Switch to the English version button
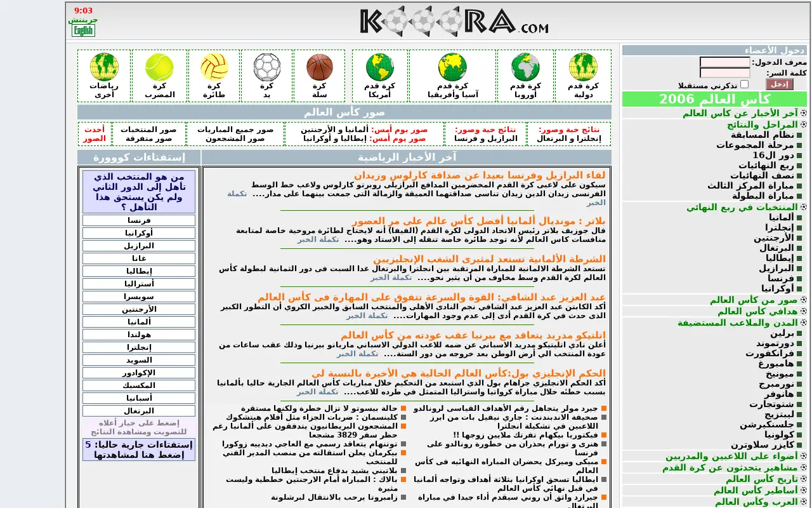The width and height of the screenshot is (812, 508). pyautogui.click(x=83, y=30)
